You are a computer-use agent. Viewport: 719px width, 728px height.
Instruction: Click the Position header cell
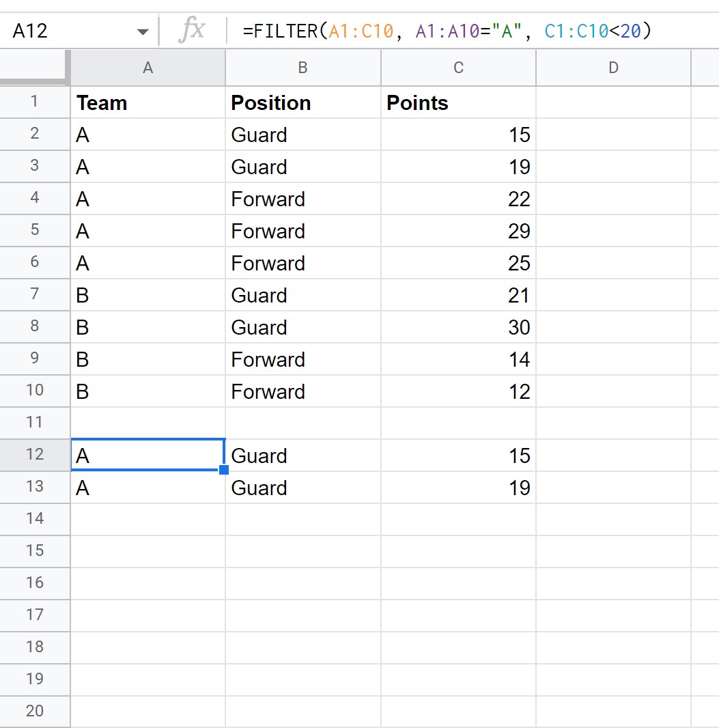point(302,102)
